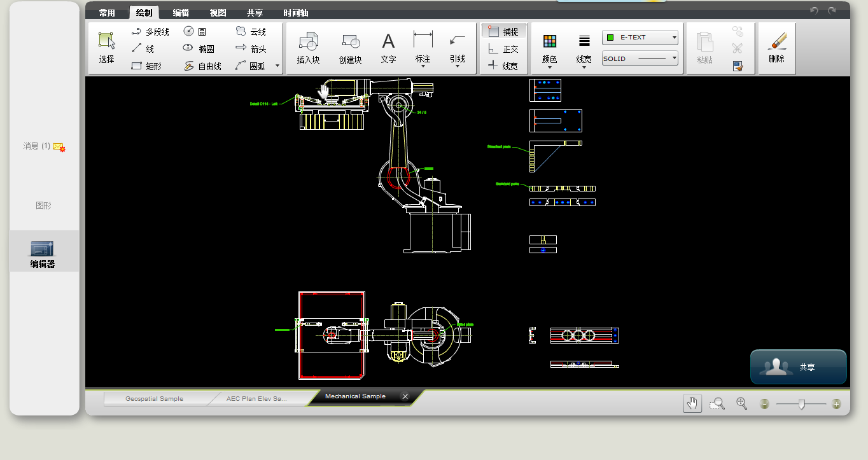Open the 图形 drawings panel
This screenshot has height=460, width=868.
click(x=43, y=206)
